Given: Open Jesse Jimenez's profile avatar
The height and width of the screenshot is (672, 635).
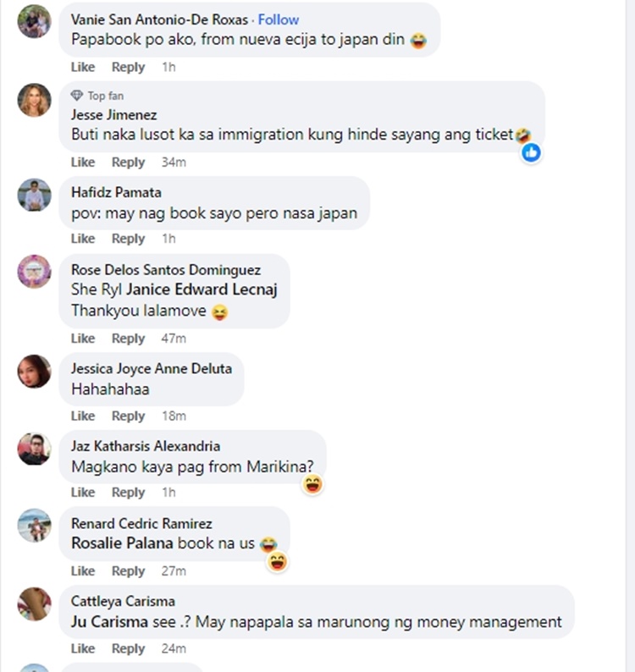Looking at the screenshot, I should point(35,100).
